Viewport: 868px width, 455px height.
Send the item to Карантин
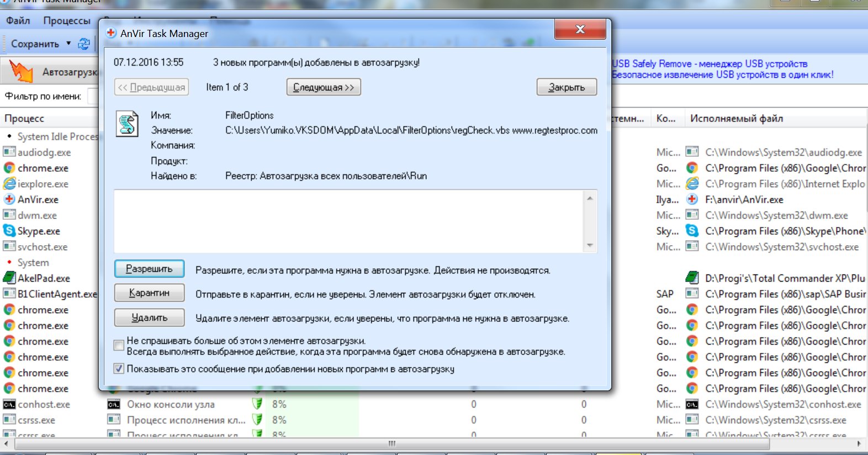[x=149, y=293]
